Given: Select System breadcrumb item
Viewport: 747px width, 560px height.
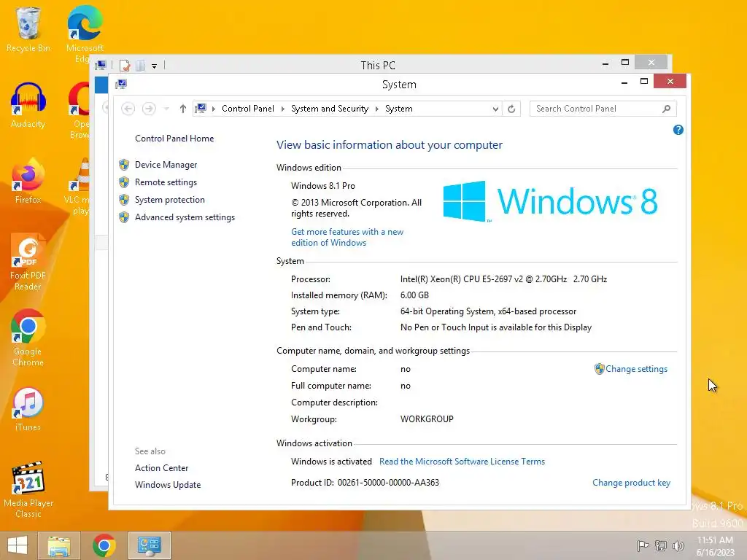Looking at the screenshot, I should [x=399, y=109].
